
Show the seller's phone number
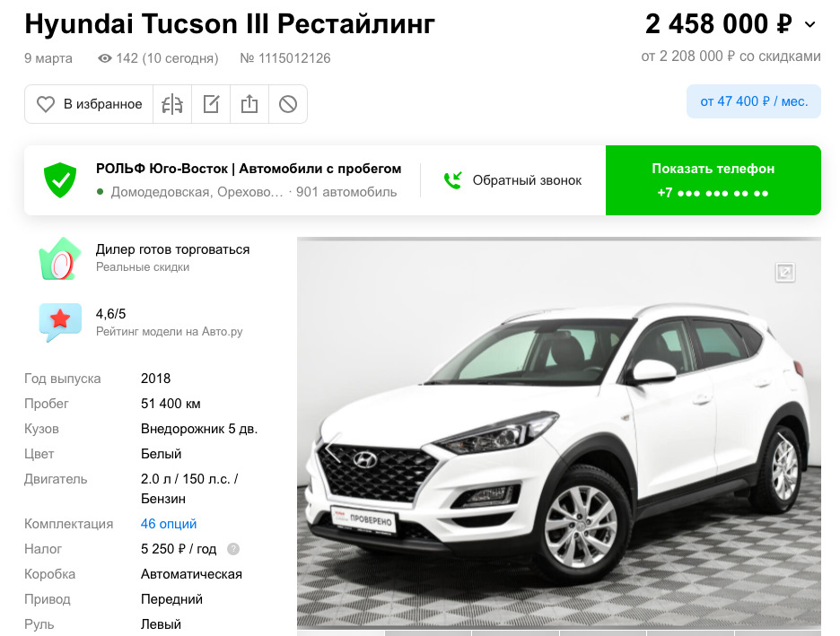coord(713,180)
